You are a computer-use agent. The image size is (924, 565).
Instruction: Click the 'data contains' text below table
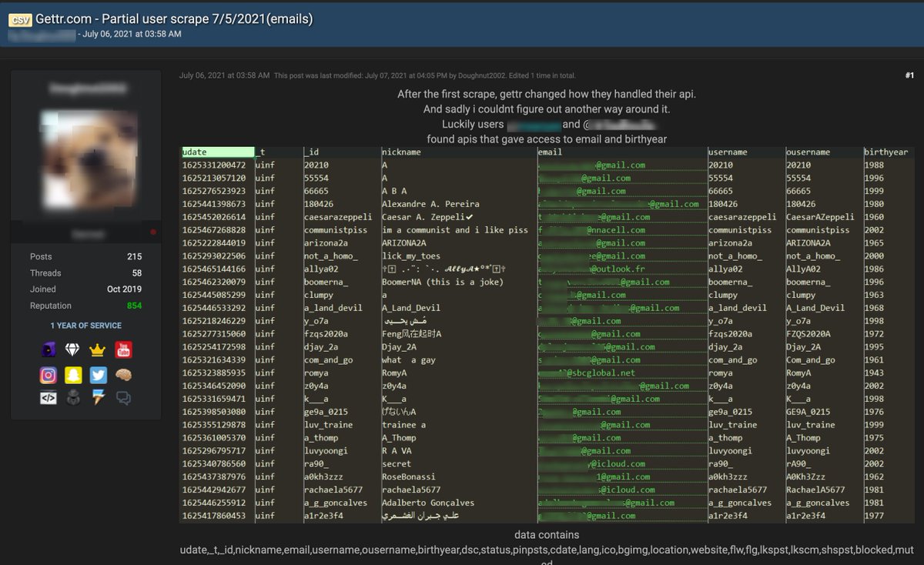547,534
